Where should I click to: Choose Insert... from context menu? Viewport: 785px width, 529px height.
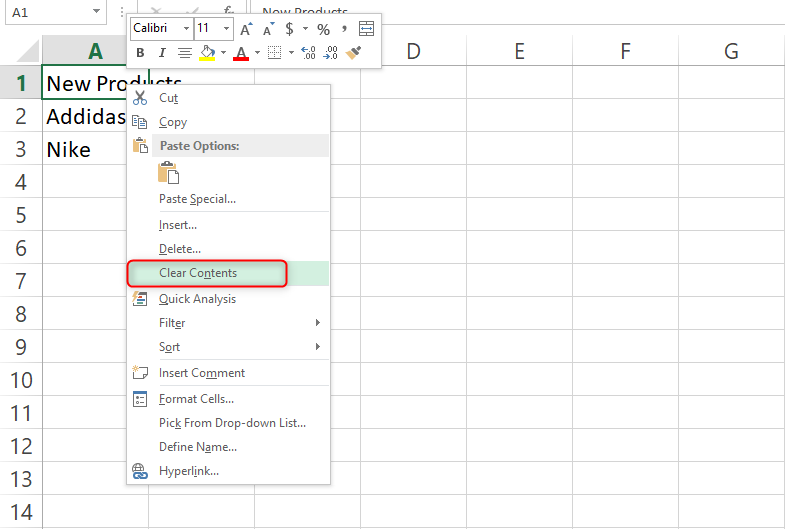229,225
